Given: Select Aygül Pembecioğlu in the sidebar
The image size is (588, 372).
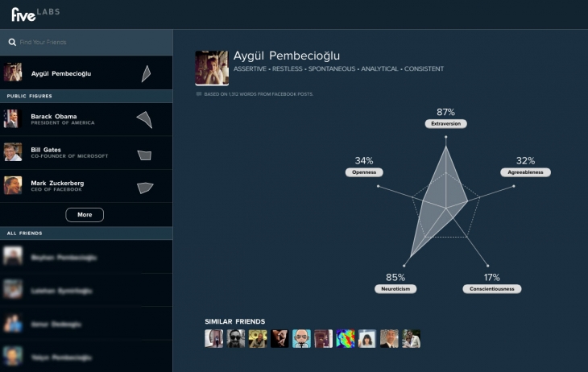Looking at the screenshot, I should 61,73.
